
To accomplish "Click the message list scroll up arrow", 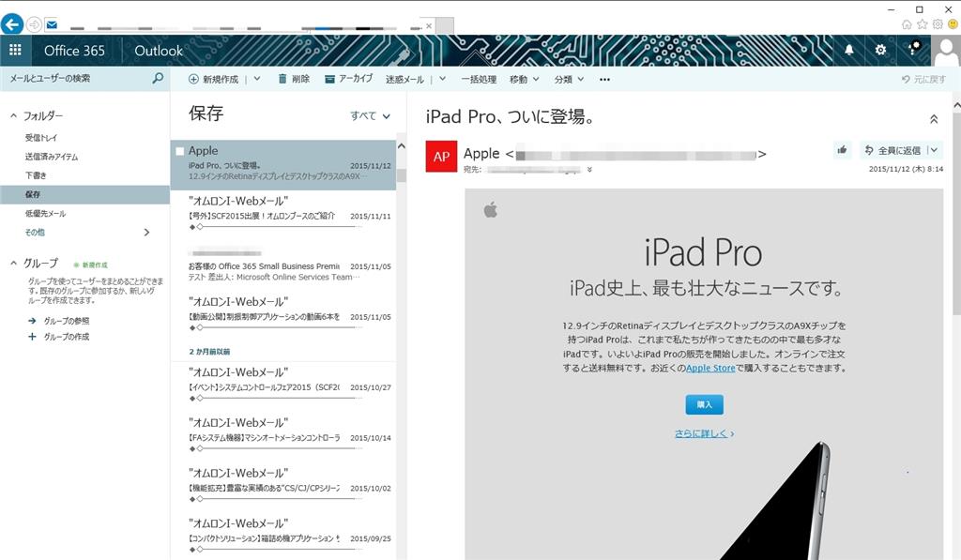I will (402, 145).
